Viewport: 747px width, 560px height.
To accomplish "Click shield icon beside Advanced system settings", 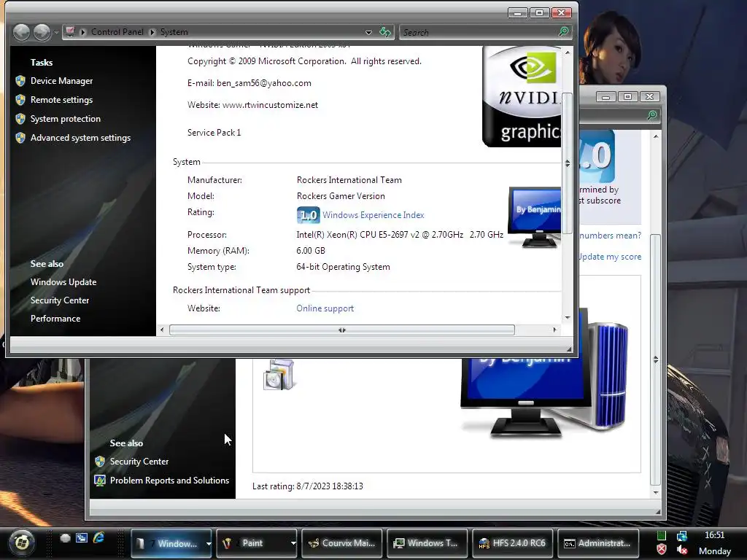I will point(20,138).
